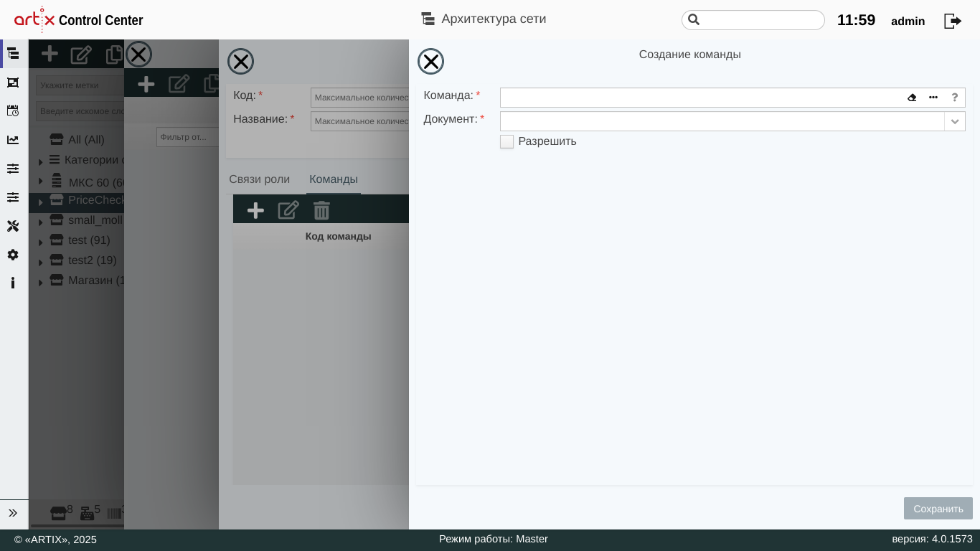Enable the Разрешить checkbox

pos(507,142)
